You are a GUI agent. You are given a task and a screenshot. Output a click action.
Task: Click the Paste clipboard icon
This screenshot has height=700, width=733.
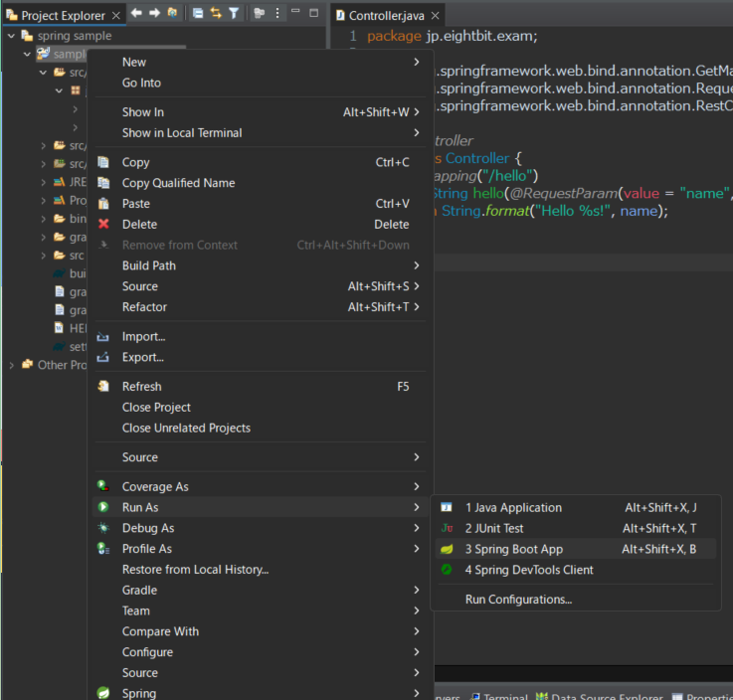pos(103,204)
